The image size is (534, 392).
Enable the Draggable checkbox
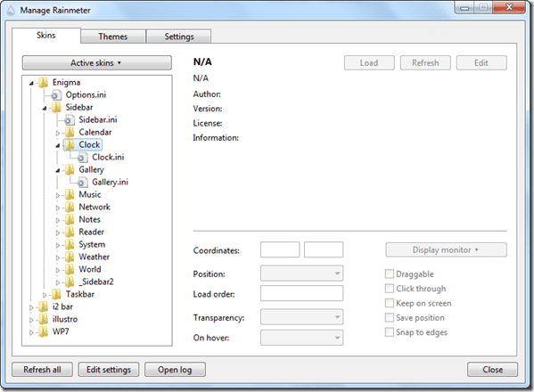point(390,274)
